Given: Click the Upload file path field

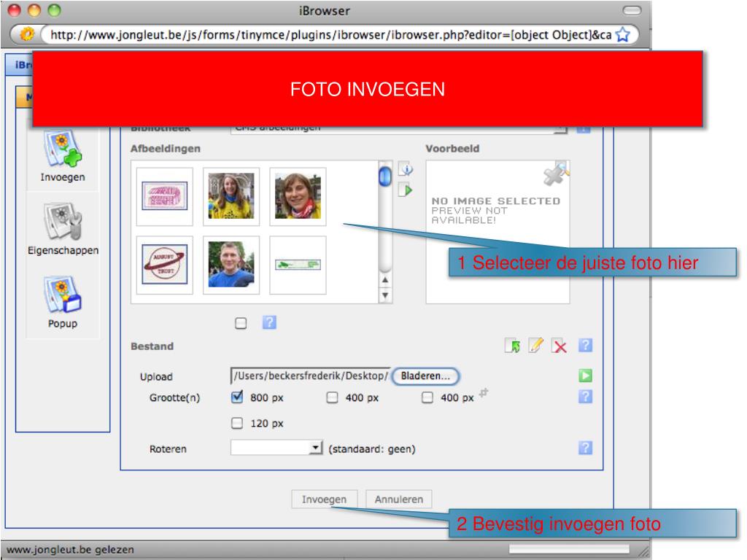Looking at the screenshot, I should [310, 376].
